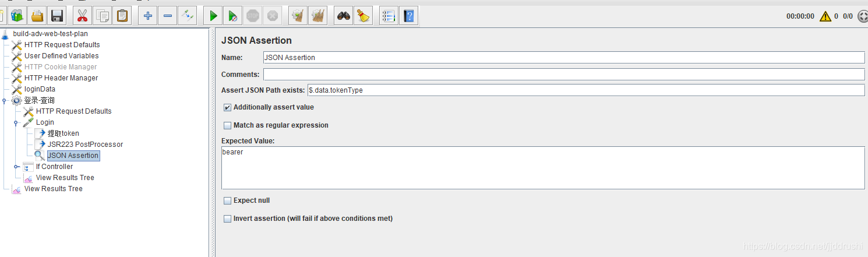Click the magnifier icon beside JSON Assertion
This screenshot has height=257, width=868.
point(40,156)
